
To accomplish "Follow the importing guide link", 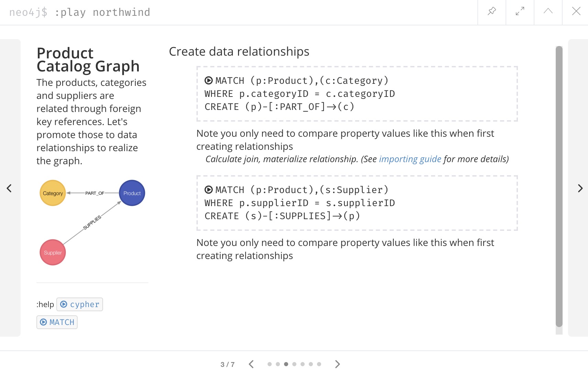I will 410,159.
